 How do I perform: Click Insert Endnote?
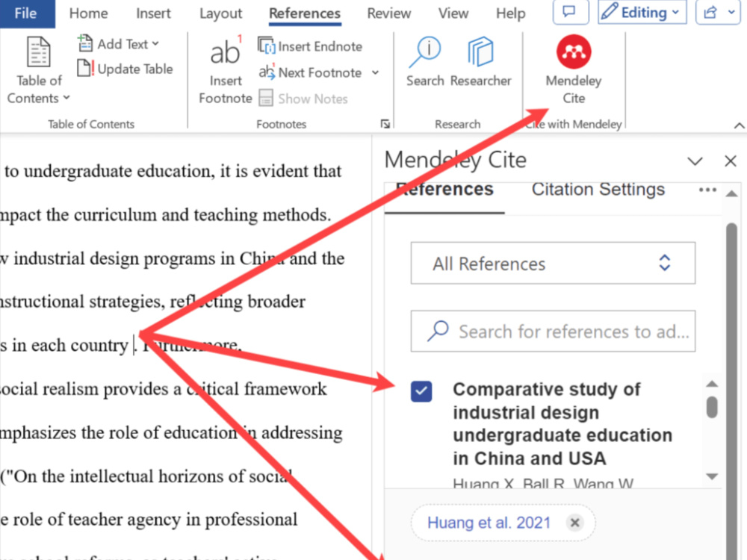coord(310,46)
